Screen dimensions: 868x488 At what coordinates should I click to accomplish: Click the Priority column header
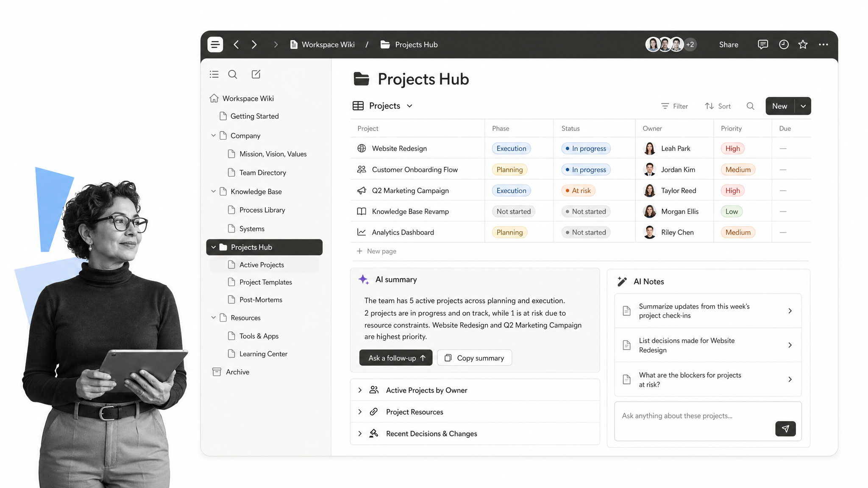[x=732, y=128]
